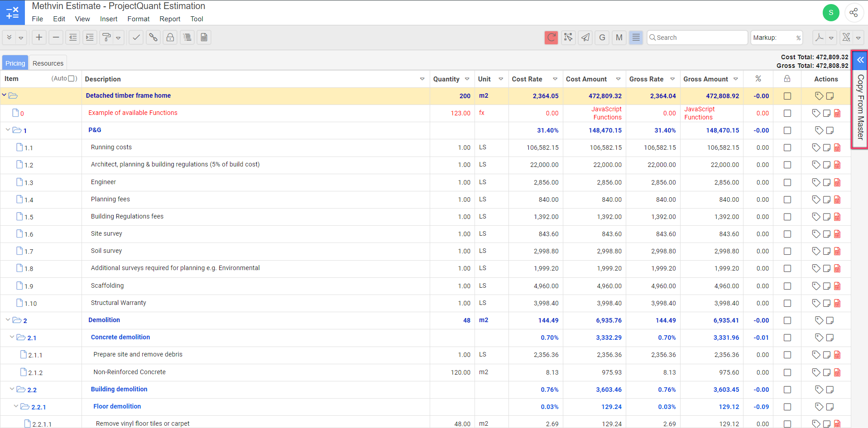Switch to the Resources tab

pos(48,63)
